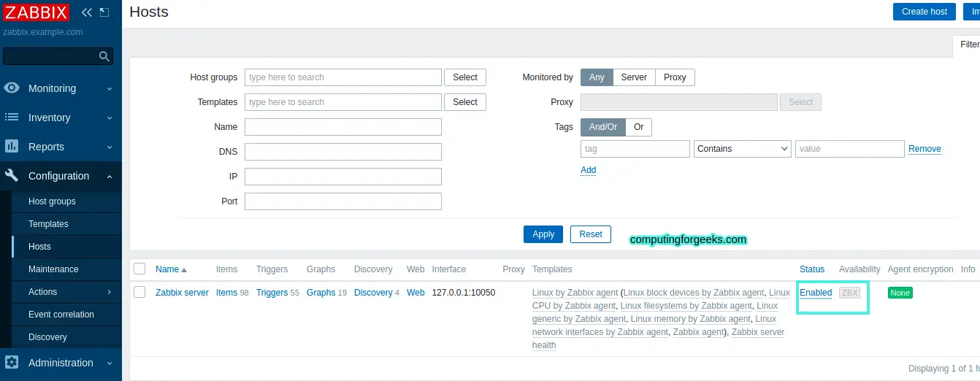Click the sidebar hide icon
Image resolution: width=980 pixels, height=381 pixels.
104,12
